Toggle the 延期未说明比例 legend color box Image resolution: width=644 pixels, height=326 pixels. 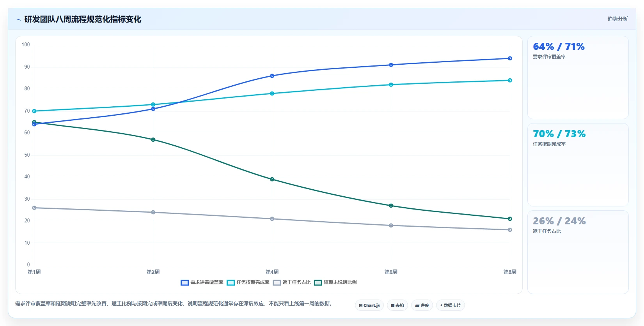click(318, 283)
